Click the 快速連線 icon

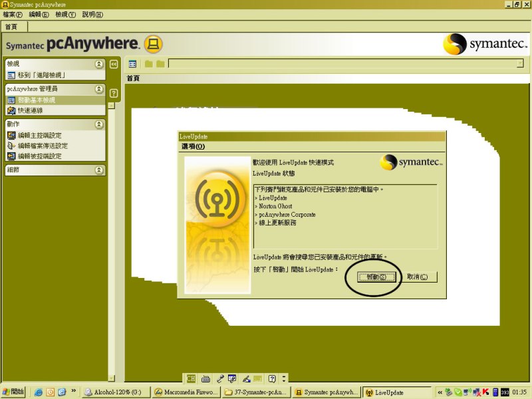[x=11, y=110]
